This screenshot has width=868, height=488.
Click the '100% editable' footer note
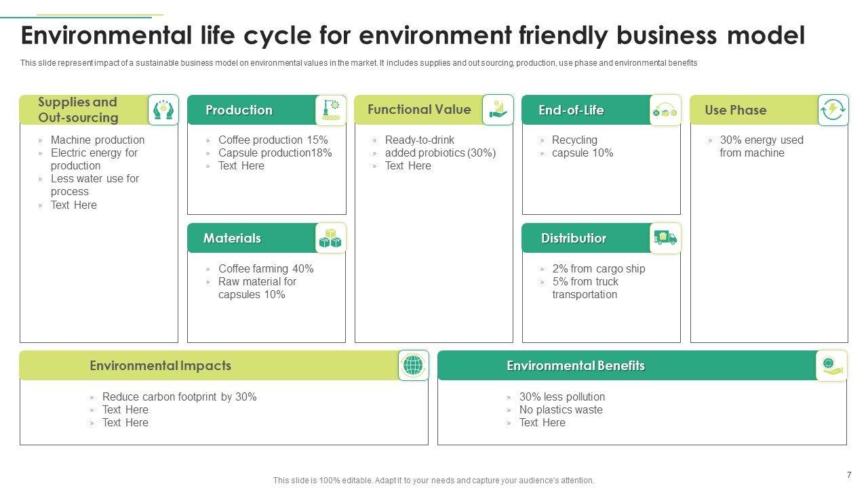(x=434, y=481)
